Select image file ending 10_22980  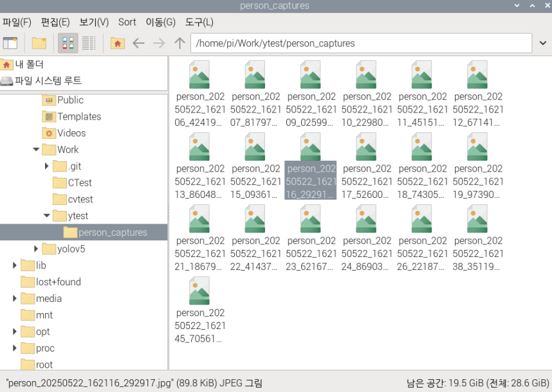click(367, 94)
